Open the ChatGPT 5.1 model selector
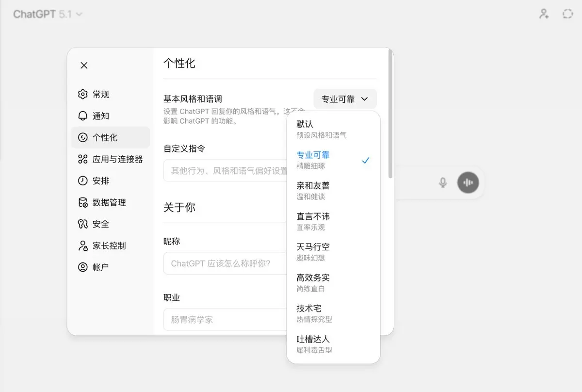 click(x=48, y=14)
